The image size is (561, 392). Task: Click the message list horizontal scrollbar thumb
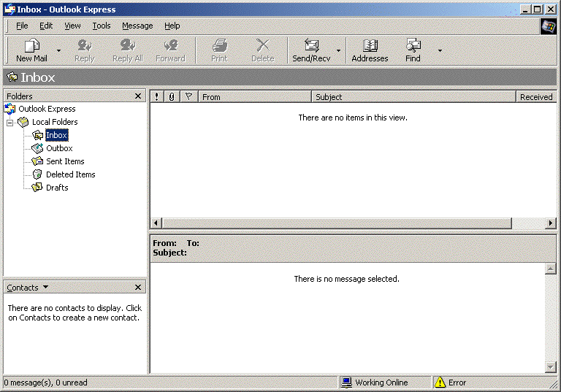coord(337,223)
